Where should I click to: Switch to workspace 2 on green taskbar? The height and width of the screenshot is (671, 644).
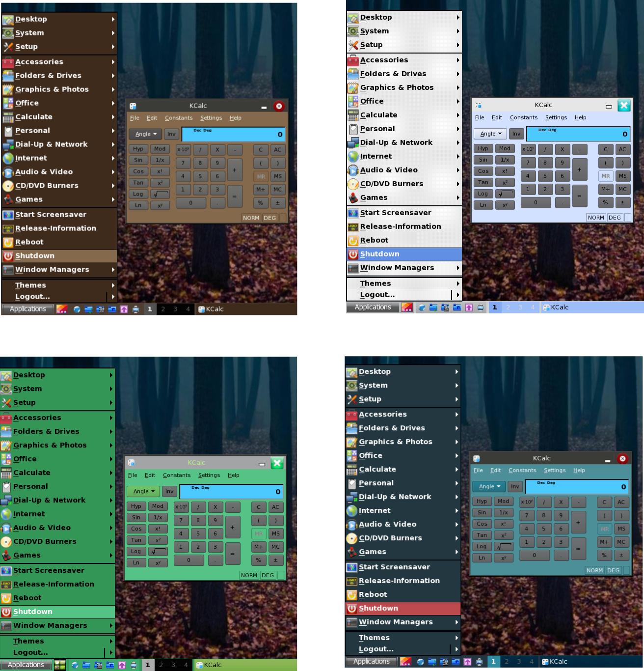point(161,665)
